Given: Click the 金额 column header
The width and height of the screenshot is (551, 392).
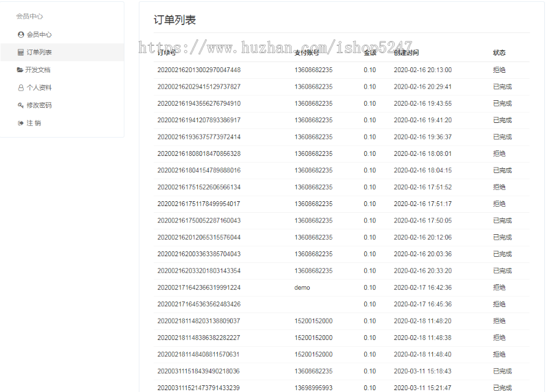Looking at the screenshot, I should [x=370, y=53].
